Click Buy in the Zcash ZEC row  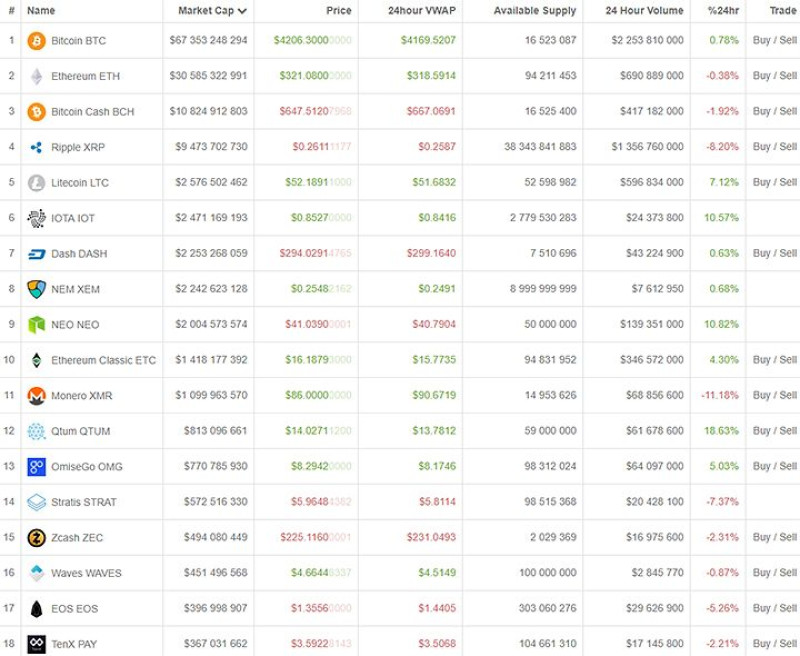click(762, 537)
